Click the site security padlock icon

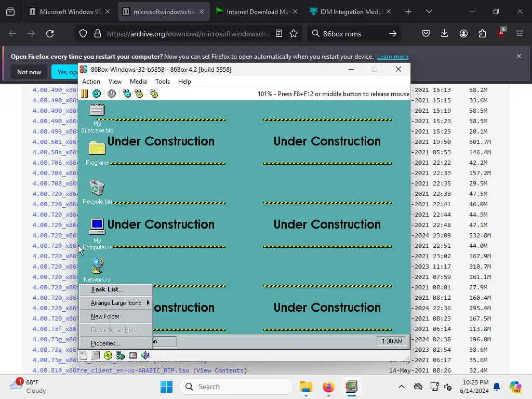pos(98,34)
